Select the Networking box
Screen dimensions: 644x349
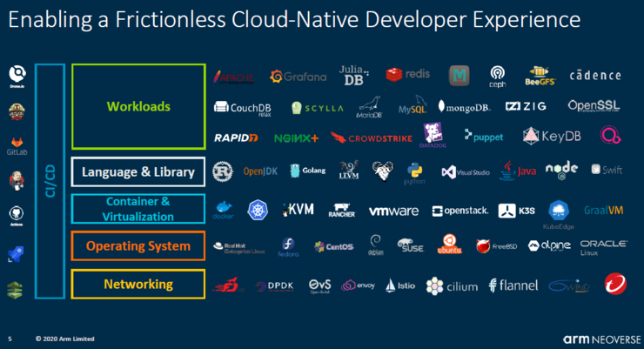click(x=138, y=284)
